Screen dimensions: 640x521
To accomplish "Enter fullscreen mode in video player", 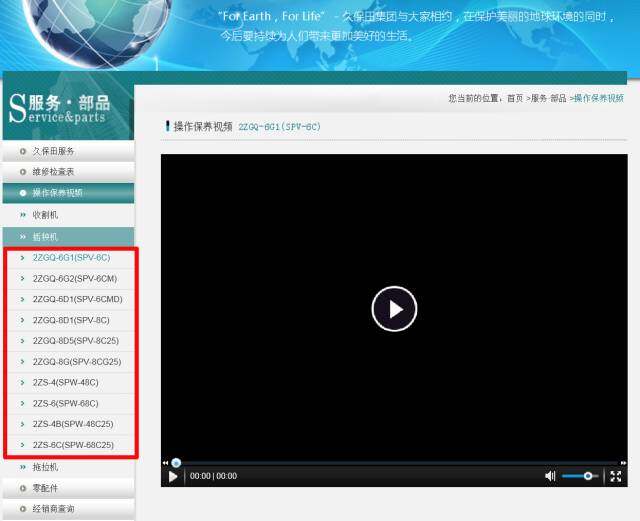I will tap(616, 476).
